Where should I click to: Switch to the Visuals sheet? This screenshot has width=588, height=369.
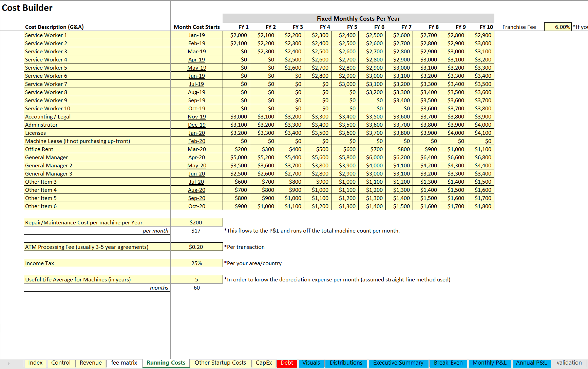coord(311,363)
